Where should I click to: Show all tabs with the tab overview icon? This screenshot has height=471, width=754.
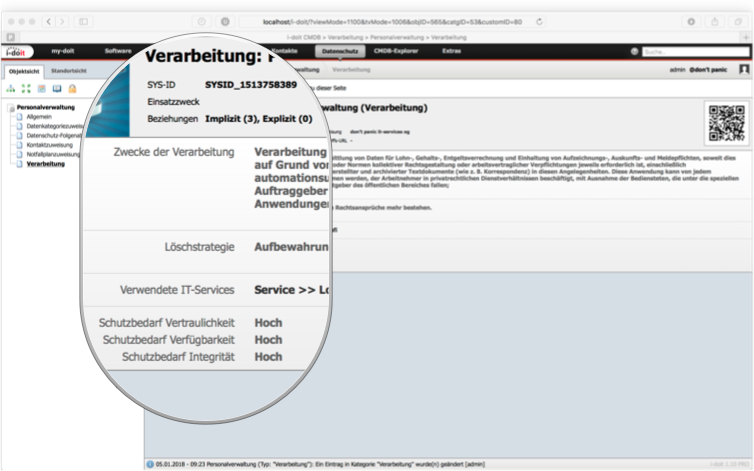pyautogui.click(x=738, y=22)
